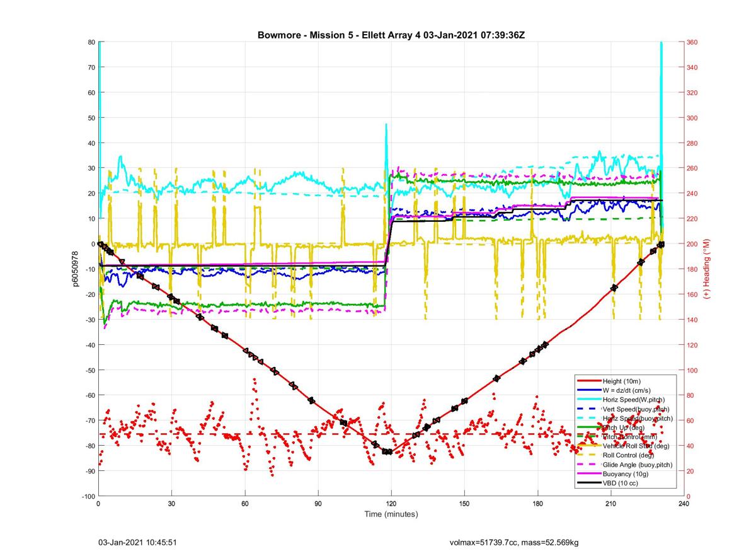Click the x-axis tick label '210'
756x558 pixels.
coord(611,504)
